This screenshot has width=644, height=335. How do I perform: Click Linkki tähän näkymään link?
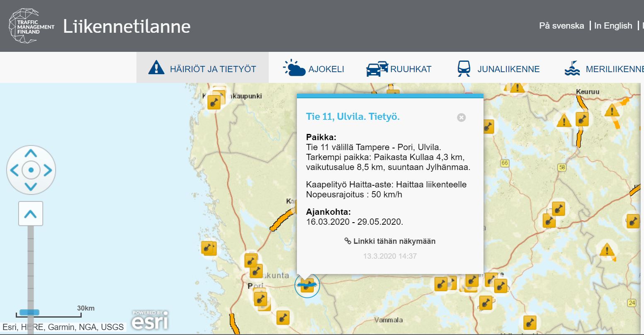(x=390, y=241)
